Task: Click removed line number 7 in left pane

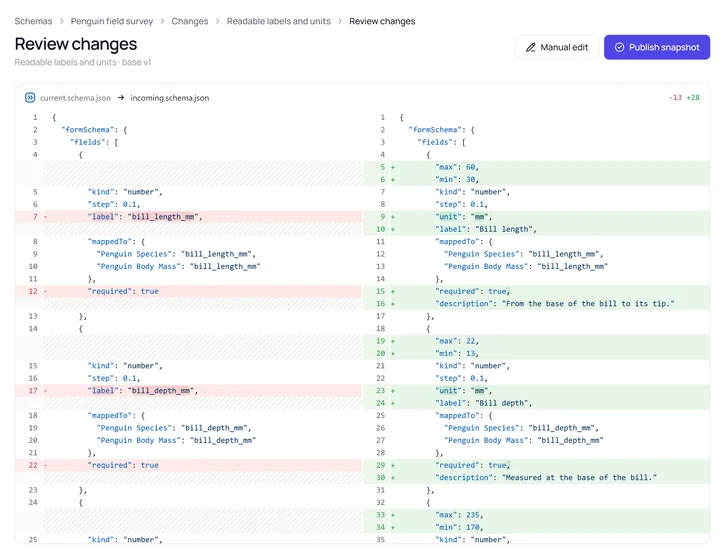Action: pos(35,217)
